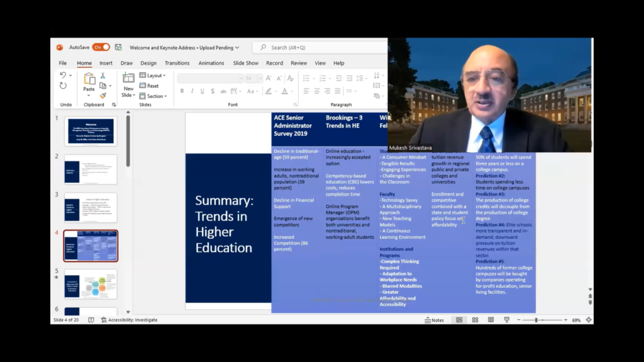
Task: Switch to the Slide Show tab
Action: (x=245, y=63)
